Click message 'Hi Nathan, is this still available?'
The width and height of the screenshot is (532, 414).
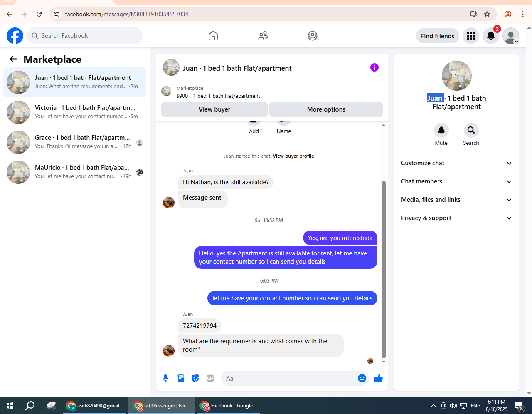pyautogui.click(x=226, y=182)
